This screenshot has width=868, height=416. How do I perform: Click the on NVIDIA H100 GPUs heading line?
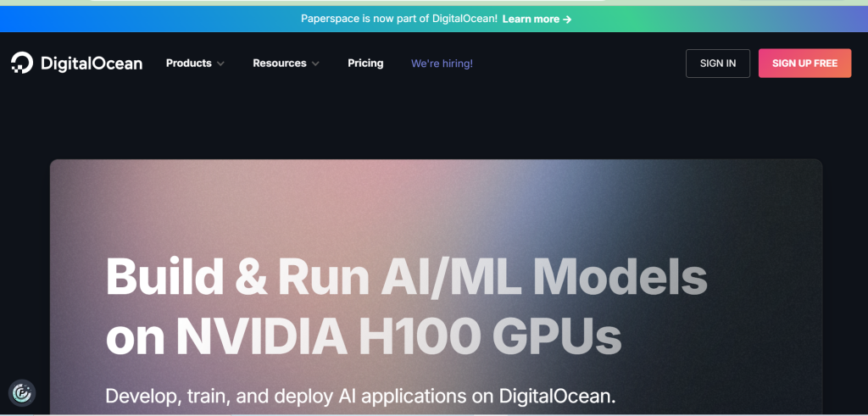point(364,336)
